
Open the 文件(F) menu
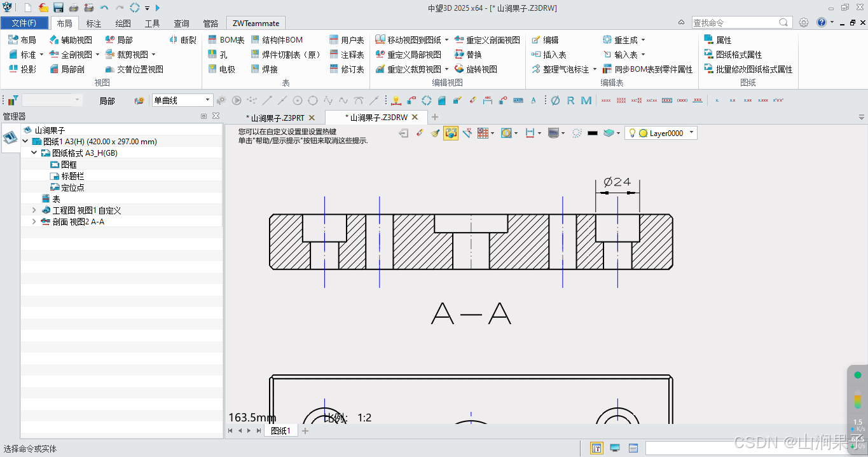(x=24, y=23)
